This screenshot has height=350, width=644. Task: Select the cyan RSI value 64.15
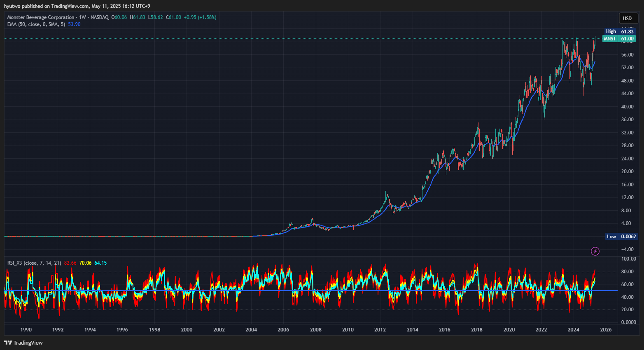100,263
